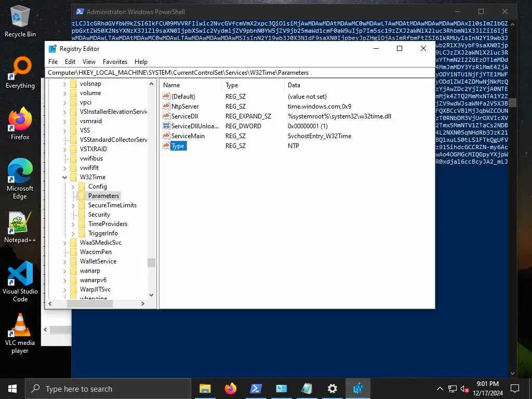Open the notification center icon
The image size is (532, 399).
515,389
